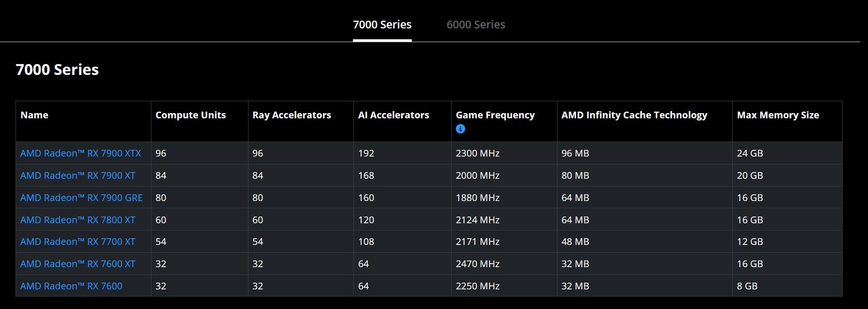Click the Game Frequency info icon
Screen dimensions: 868x309
(x=460, y=129)
